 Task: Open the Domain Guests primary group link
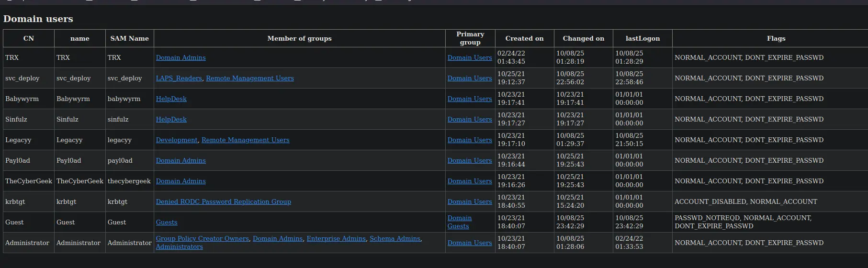459,222
